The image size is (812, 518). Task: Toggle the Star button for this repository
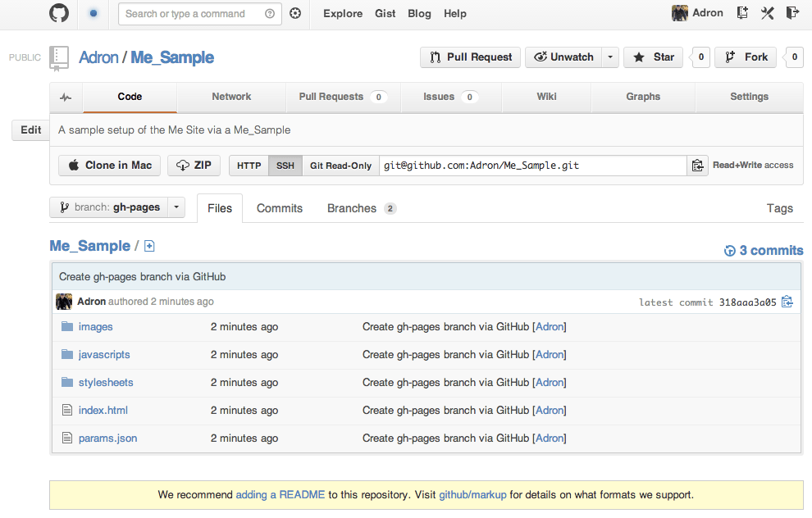654,57
